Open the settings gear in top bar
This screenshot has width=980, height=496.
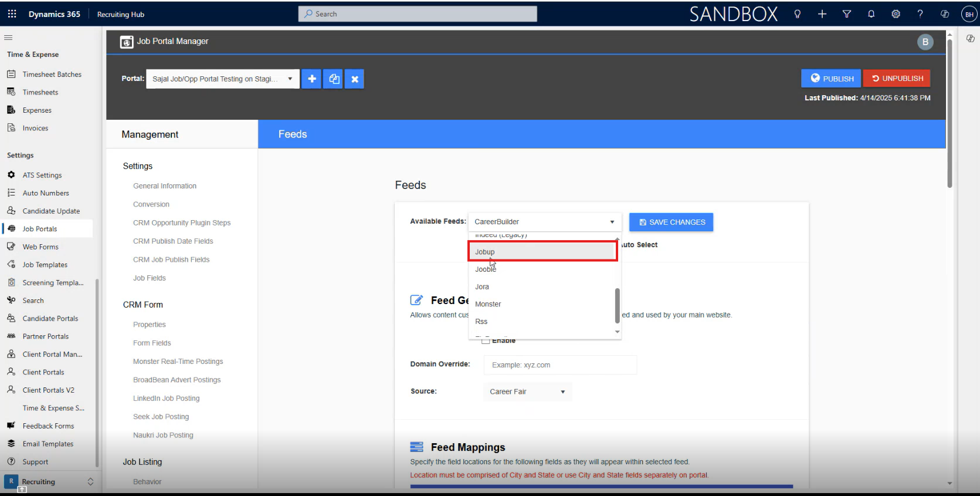[x=896, y=14]
